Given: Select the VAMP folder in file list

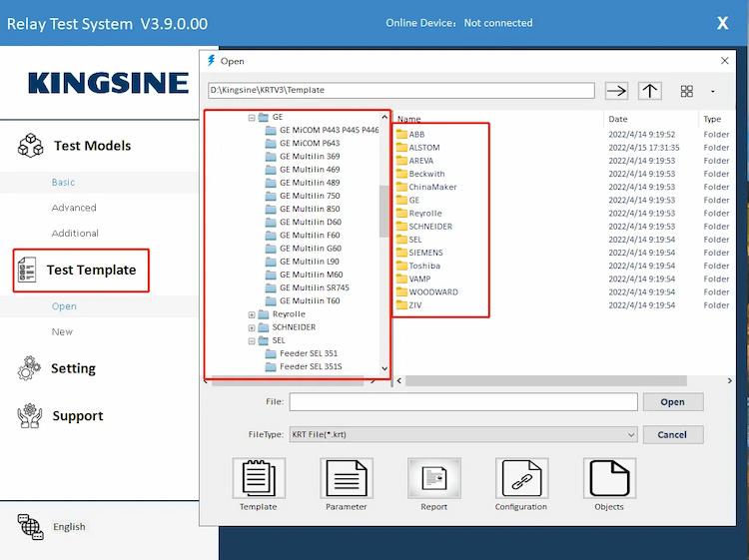Looking at the screenshot, I should point(413,279).
